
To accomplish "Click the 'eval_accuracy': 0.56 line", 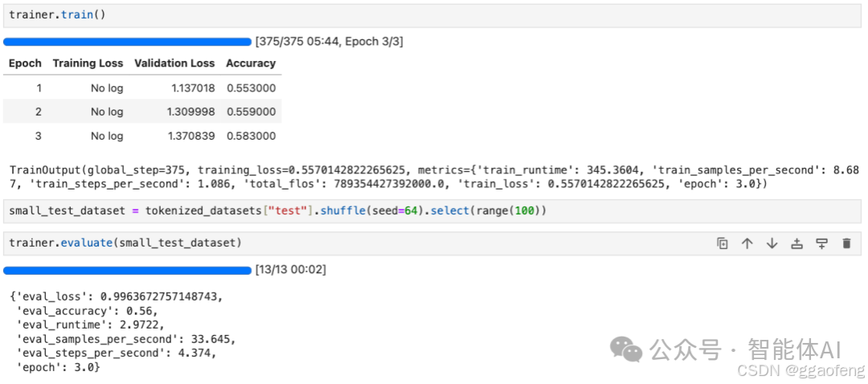I will pyautogui.click(x=88, y=311).
